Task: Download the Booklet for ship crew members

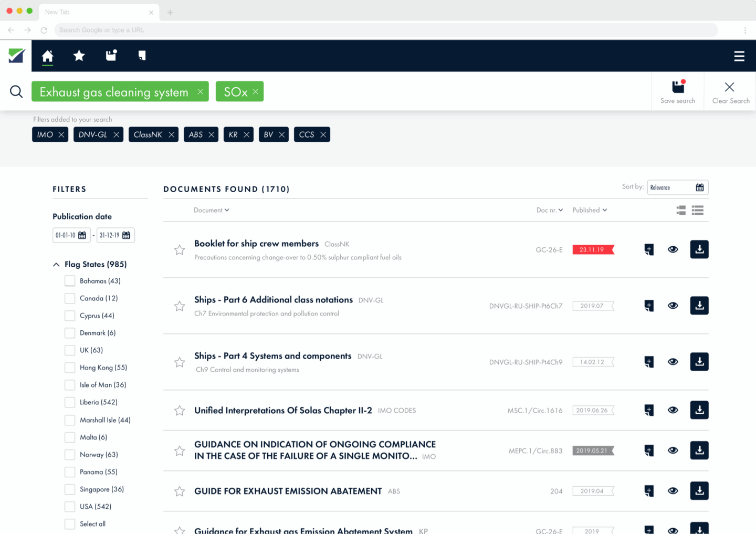Action: pyautogui.click(x=699, y=249)
